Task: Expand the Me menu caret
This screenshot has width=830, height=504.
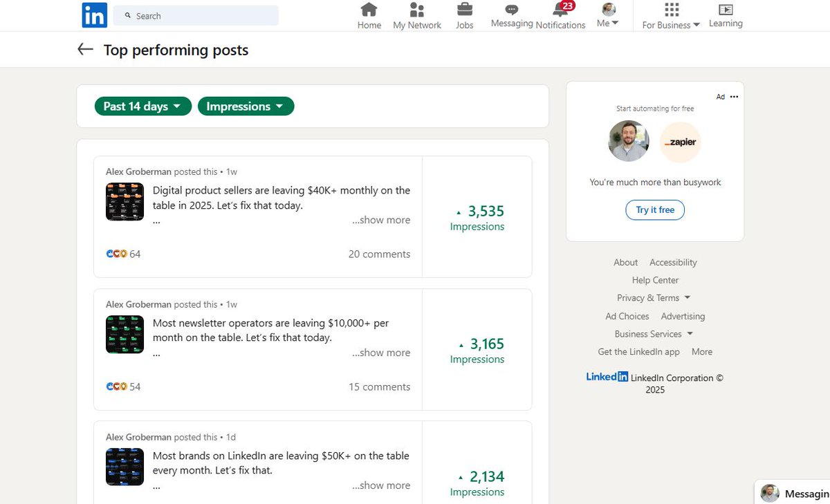Action: click(615, 23)
